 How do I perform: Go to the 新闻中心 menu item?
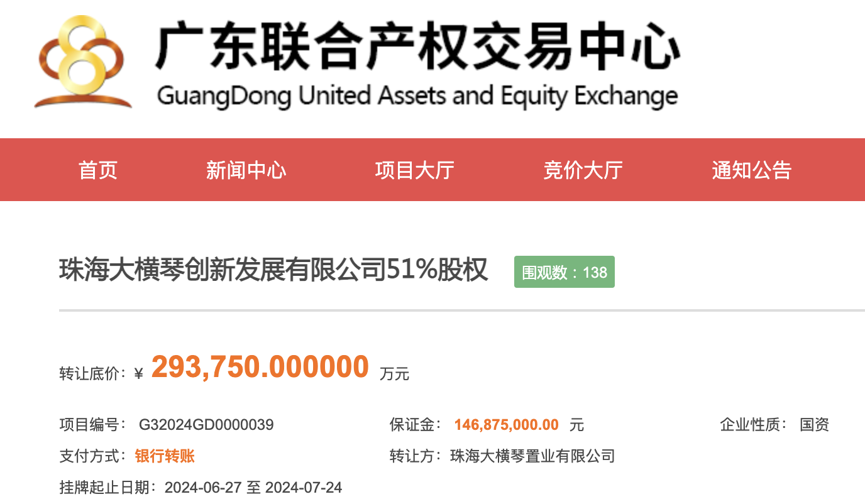(246, 170)
